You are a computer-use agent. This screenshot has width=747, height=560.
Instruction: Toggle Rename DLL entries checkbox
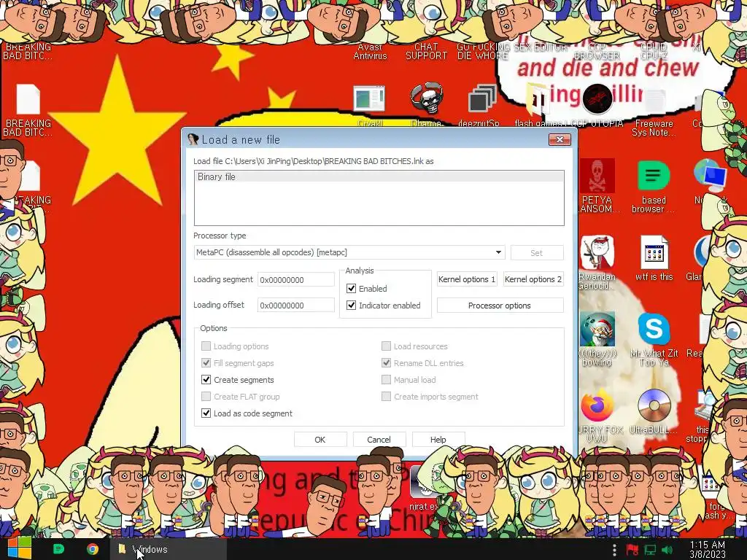pos(386,363)
